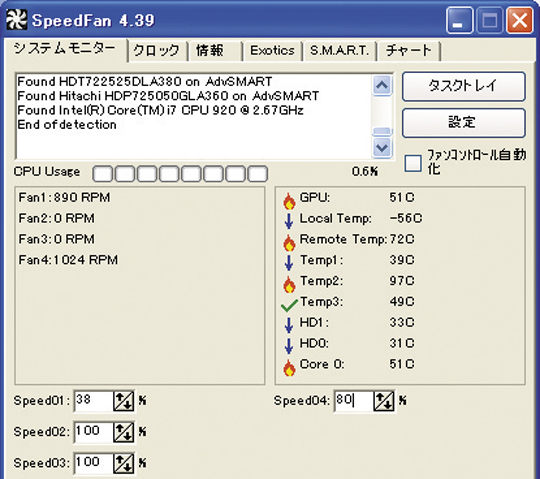This screenshot has width=540, height=479.
Task: Click the Remote Temp value 72C
Action: click(402, 239)
